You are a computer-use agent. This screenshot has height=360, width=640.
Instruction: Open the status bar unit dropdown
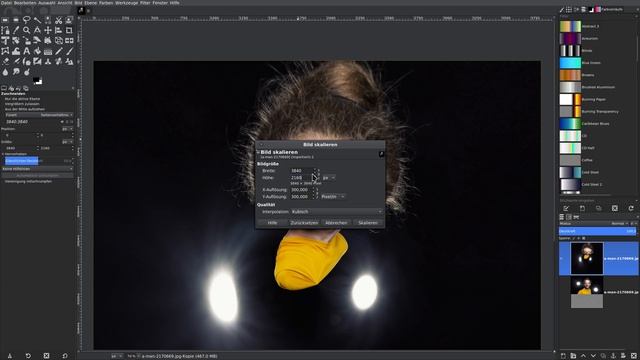point(116,356)
